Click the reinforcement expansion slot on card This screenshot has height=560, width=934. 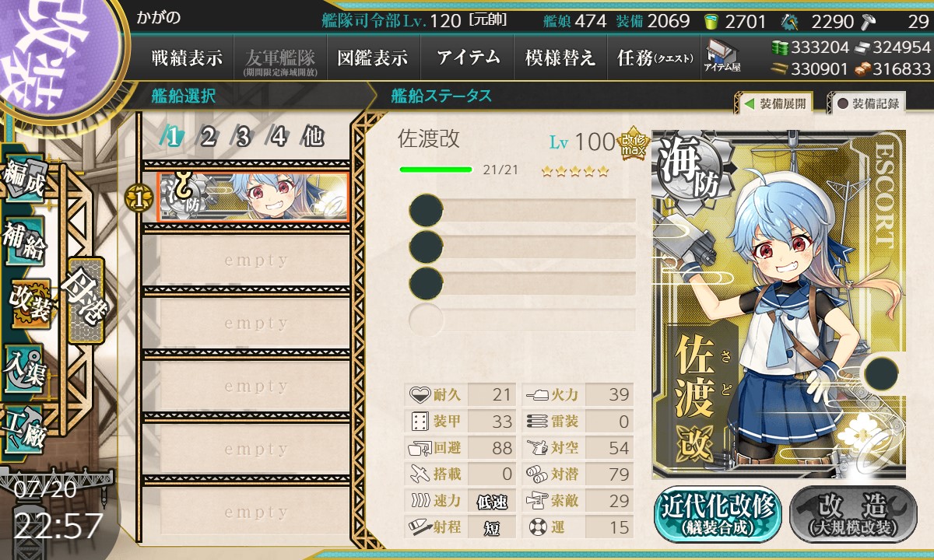pos(882,373)
